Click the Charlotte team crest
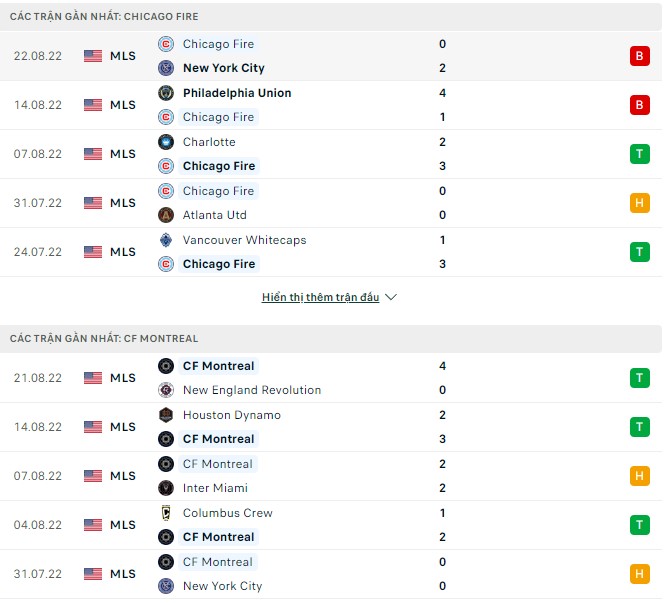Viewport: 666px width, 603px height. (166, 142)
